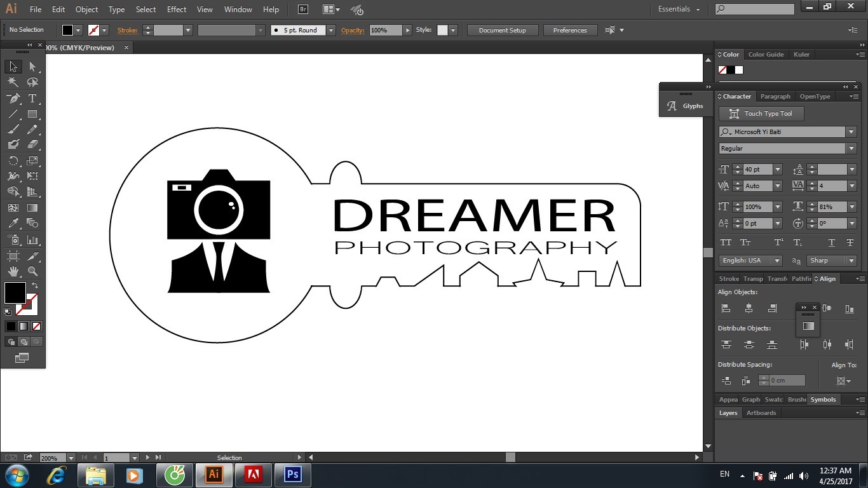Click Vertical Distribute Top icon
The image size is (868, 488).
(x=726, y=344)
